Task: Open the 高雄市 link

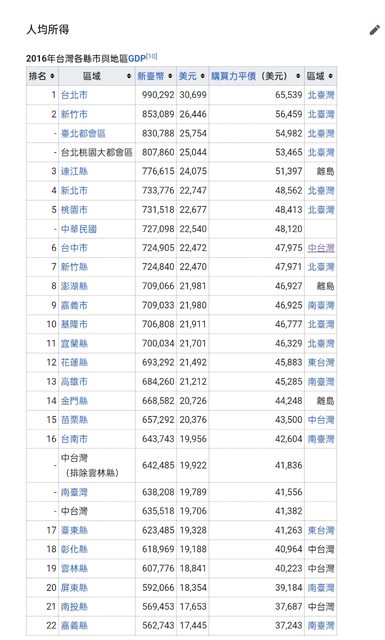Action: click(x=74, y=382)
